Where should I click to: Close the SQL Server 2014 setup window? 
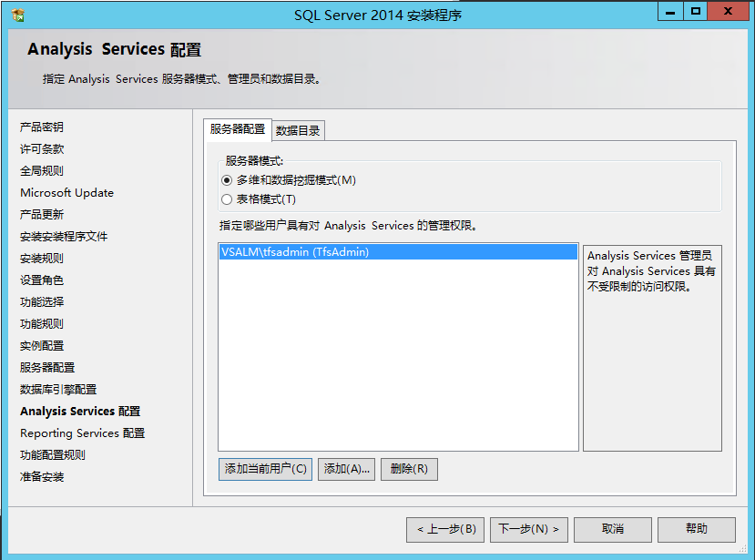coord(728,12)
